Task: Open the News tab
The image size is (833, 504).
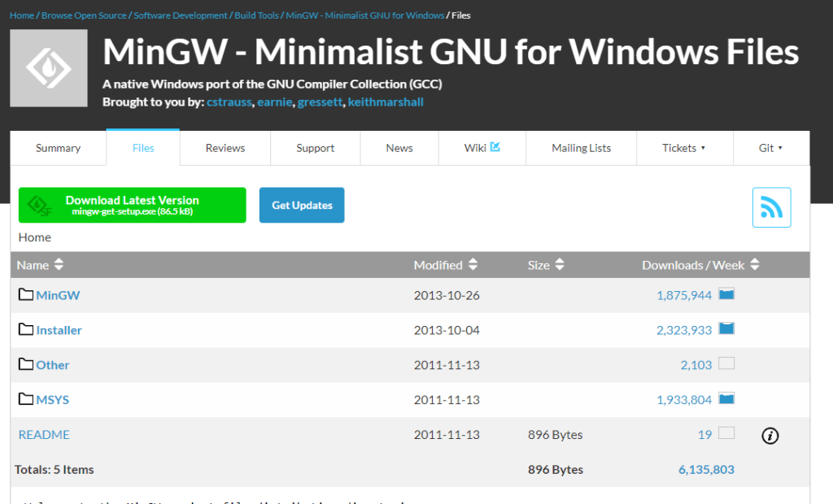Action: (399, 148)
